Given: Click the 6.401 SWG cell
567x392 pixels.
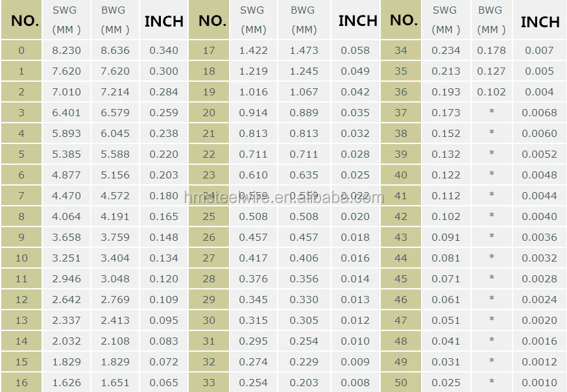Looking at the screenshot, I should click(x=66, y=112).
